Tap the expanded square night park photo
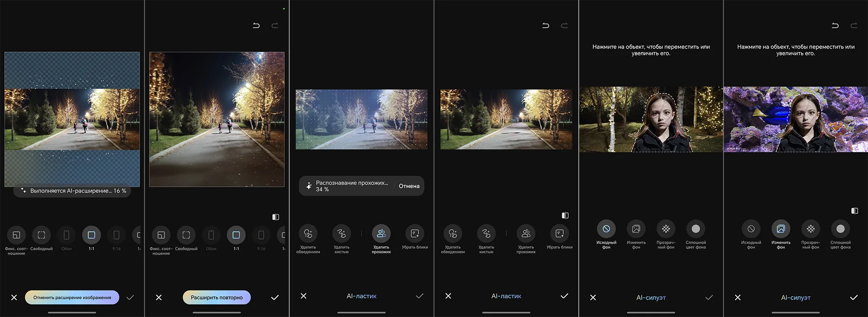This screenshot has height=317, width=868. (217, 119)
